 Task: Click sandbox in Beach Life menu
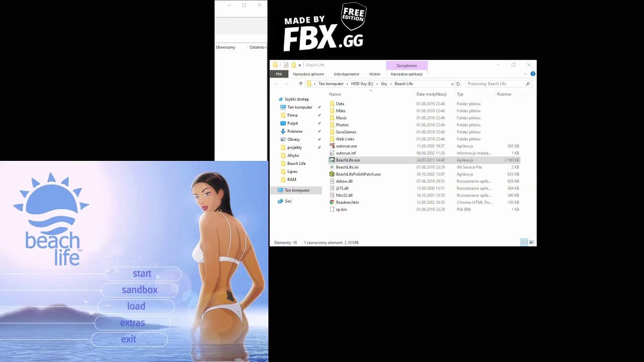[x=139, y=290]
